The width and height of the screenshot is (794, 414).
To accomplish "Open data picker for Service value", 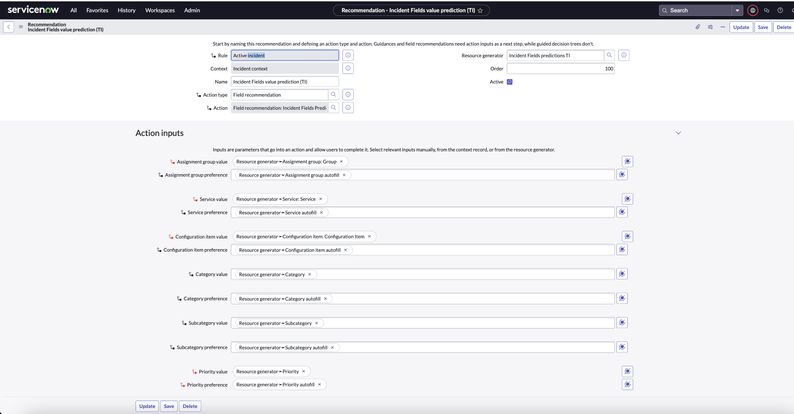I will 627,199.
